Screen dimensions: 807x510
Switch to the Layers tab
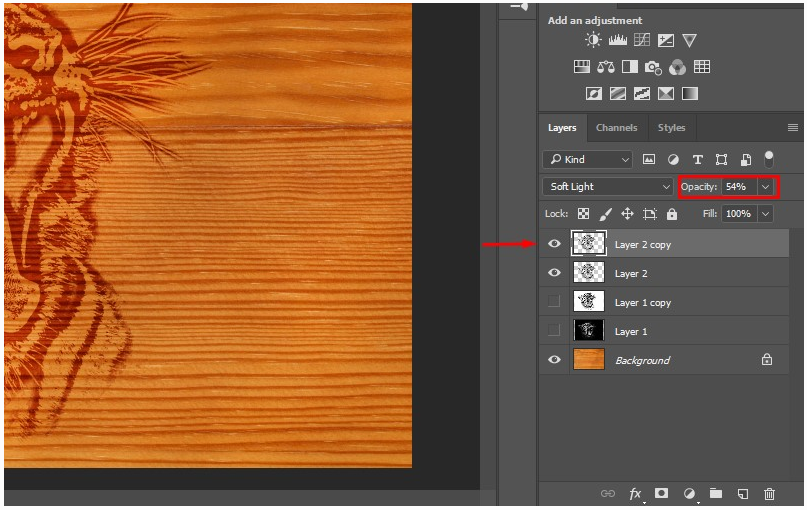coord(562,128)
